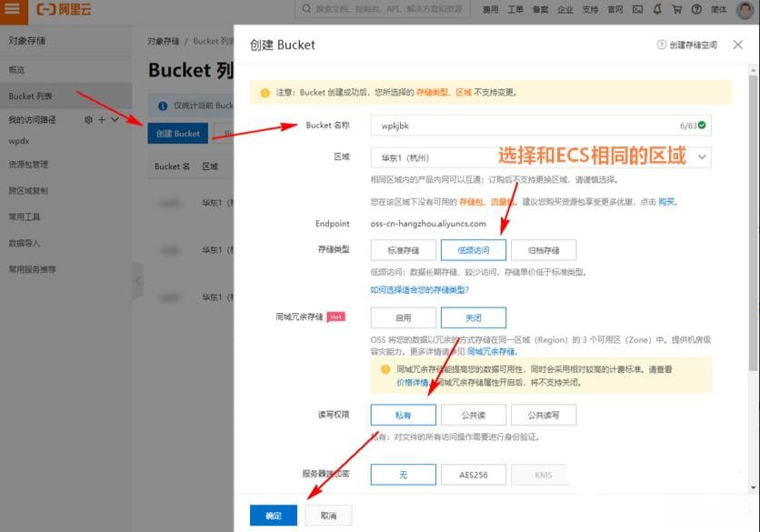Select 归档存储 storage type

click(544, 250)
